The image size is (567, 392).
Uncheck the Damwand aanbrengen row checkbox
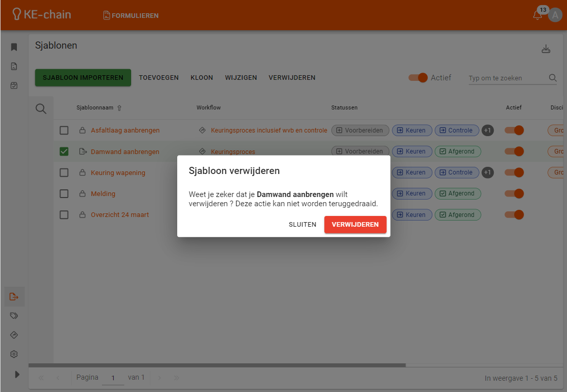point(64,151)
